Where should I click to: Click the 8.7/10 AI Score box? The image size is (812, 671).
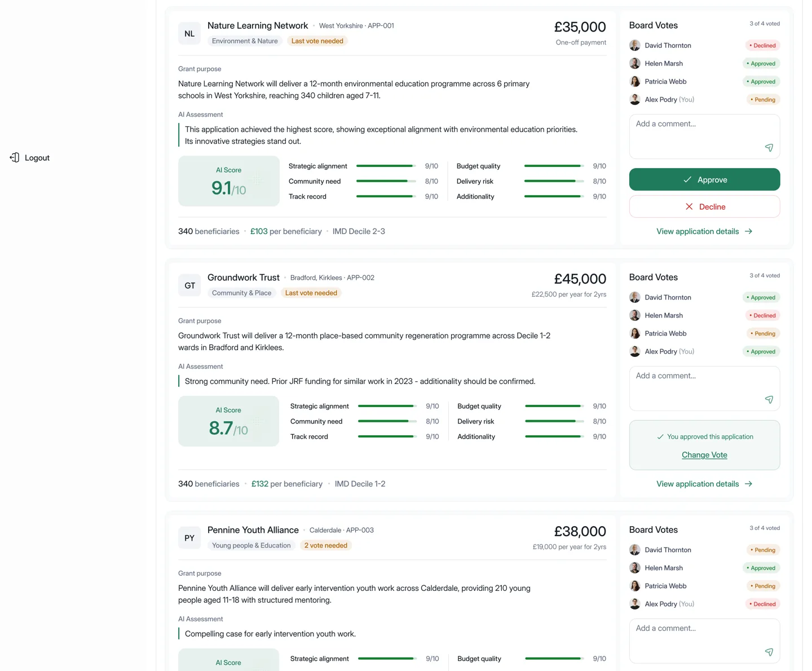coord(229,421)
